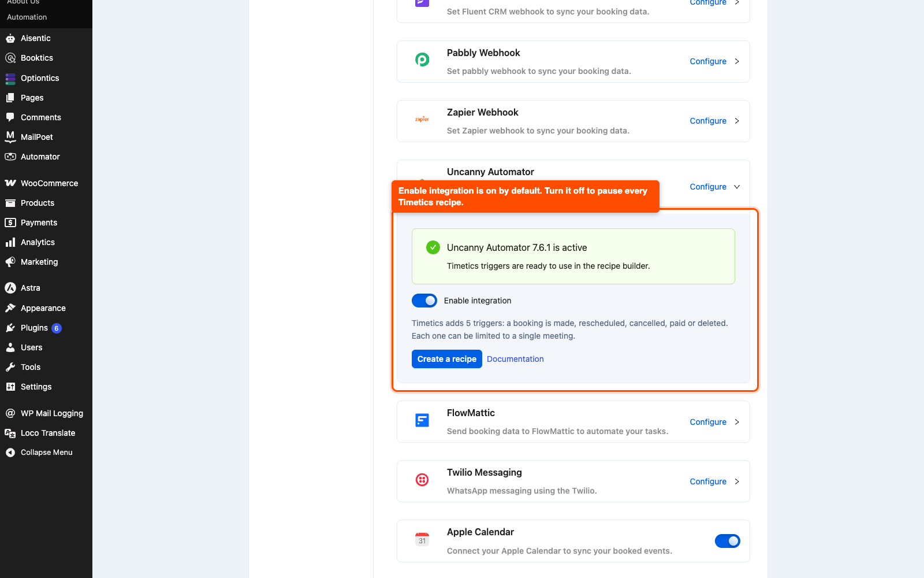The height and width of the screenshot is (578, 924).
Task: Click the MailPoet M icon
Action: pos(10,137)
